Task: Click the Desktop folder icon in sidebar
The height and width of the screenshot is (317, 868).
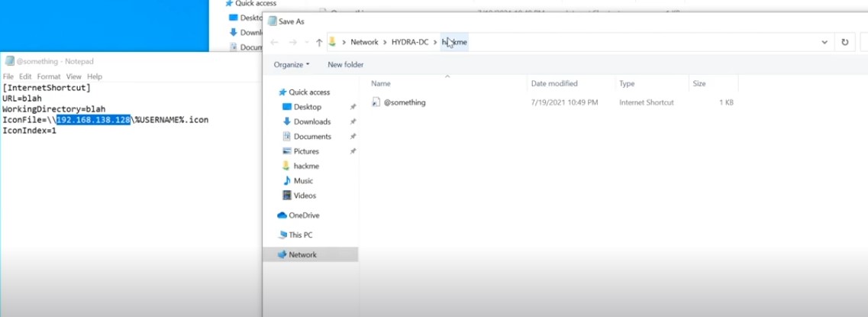Action: click(x=287, y=107)
